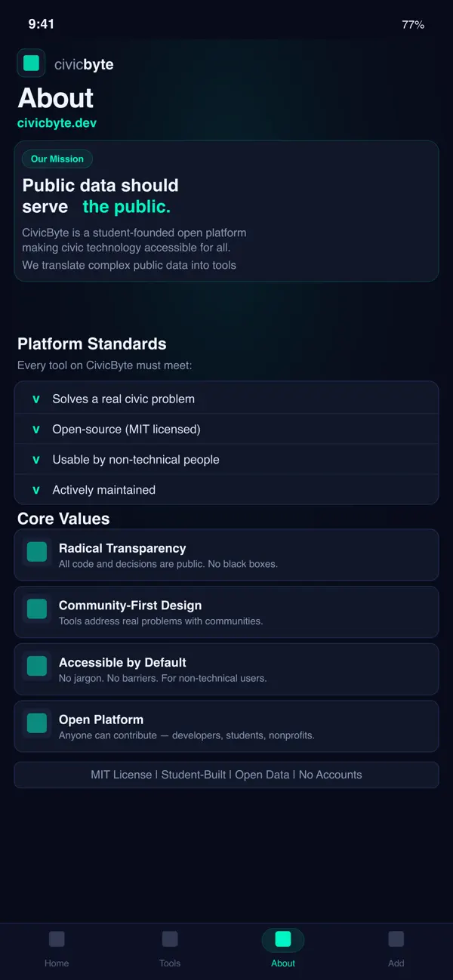Tap the Radical Transparency value icon
This screenshot has height=980, width=453.
click(x=36, y=552)
